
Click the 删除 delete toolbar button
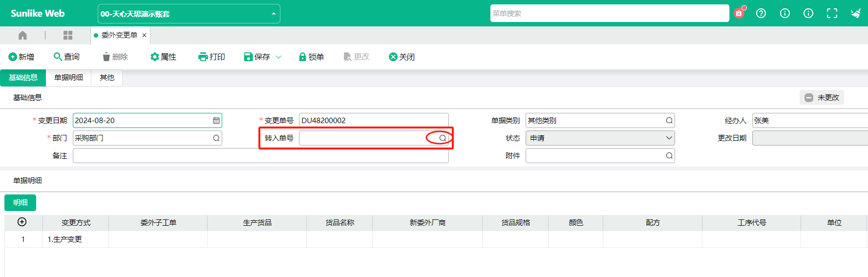[115, 57]
